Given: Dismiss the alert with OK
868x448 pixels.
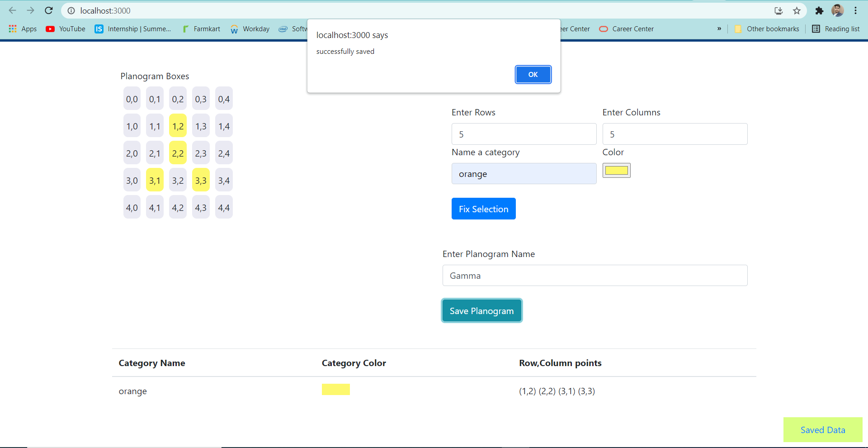Looking at the screenshot, I should 533,74.
